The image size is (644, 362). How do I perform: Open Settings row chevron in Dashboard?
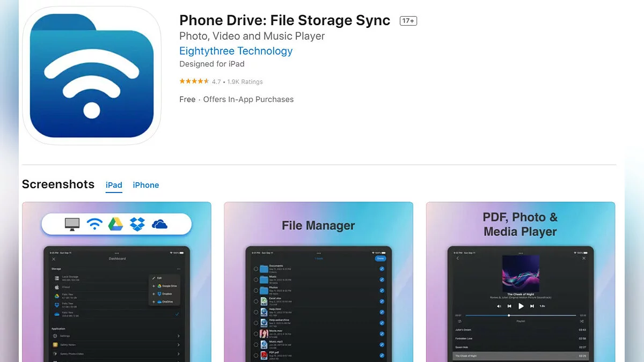[179, 336]
